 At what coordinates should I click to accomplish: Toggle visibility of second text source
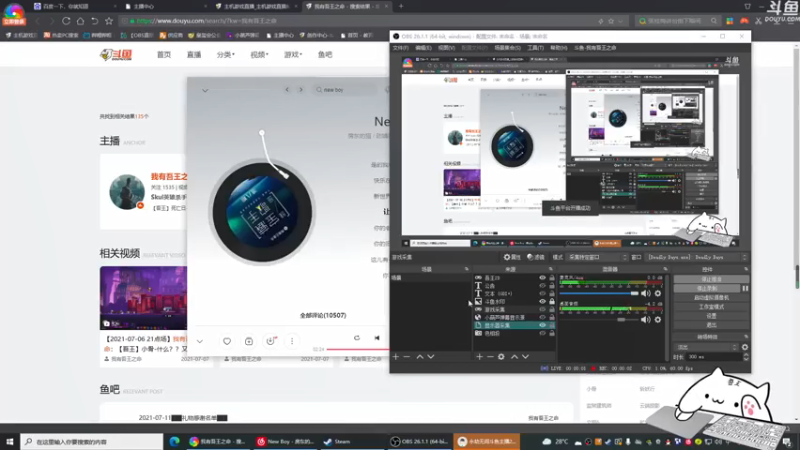tap(542, 286)
